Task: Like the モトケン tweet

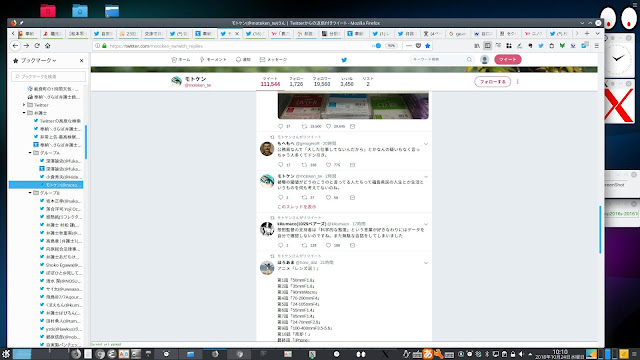Action: pyautogui.click(x=328, y=198)
